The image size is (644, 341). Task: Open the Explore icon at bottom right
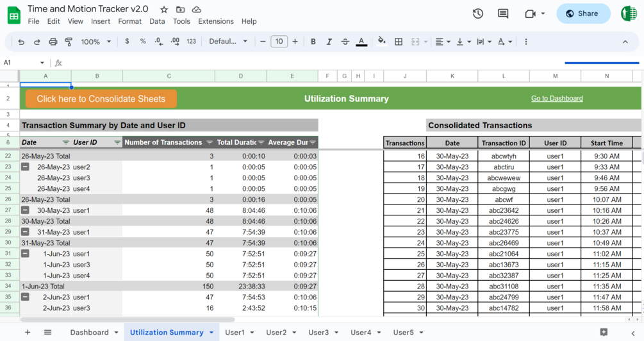[x=604, y=332]
